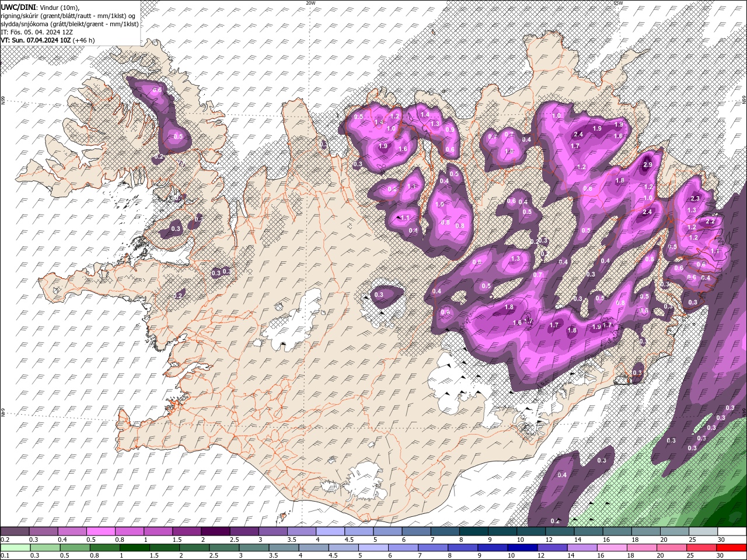Click the 0.2 label on the top legend row

point(5,540)
